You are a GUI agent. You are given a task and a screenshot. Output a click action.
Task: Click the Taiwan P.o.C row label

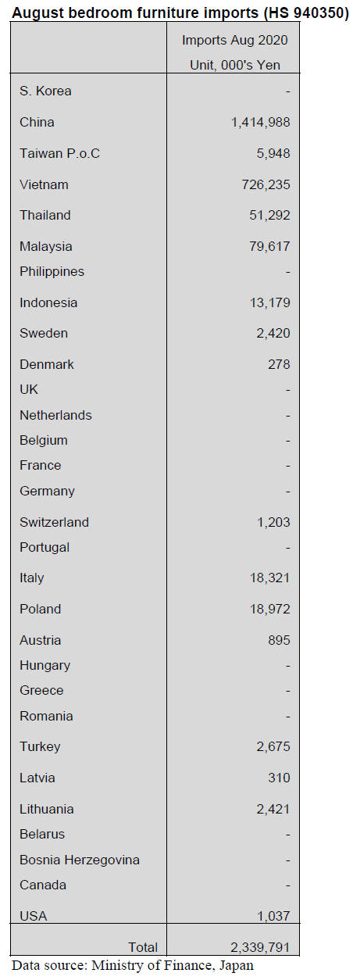click(59, 154)
